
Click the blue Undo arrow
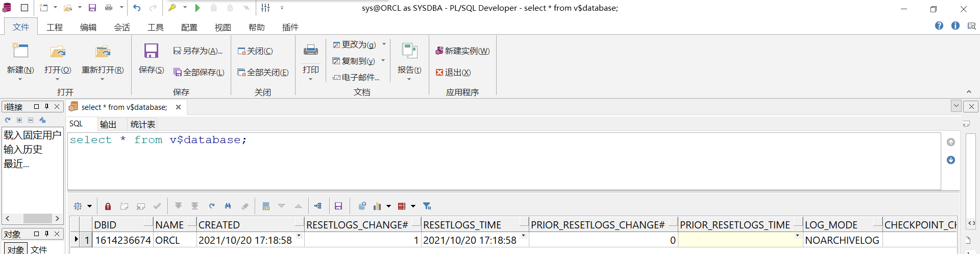(x=137, y=8)
